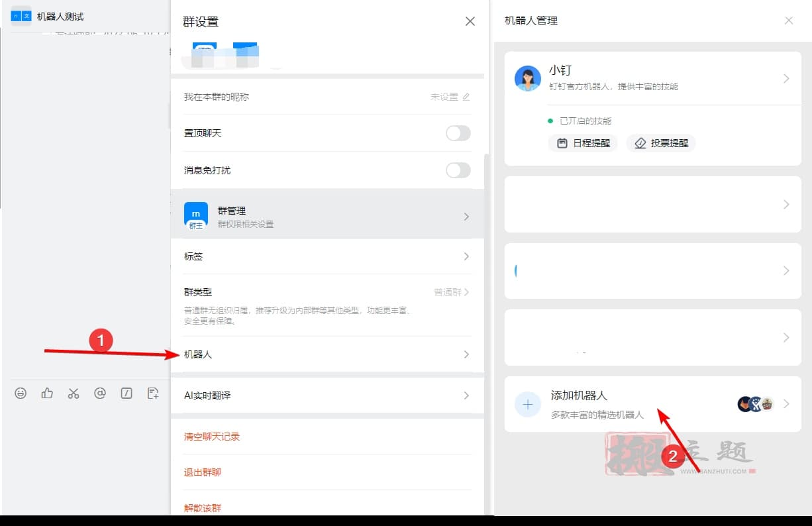This screenshot has height=526, width=812.
Task: Click the 机器人测试 group avatar
Action: coord(21,16)
